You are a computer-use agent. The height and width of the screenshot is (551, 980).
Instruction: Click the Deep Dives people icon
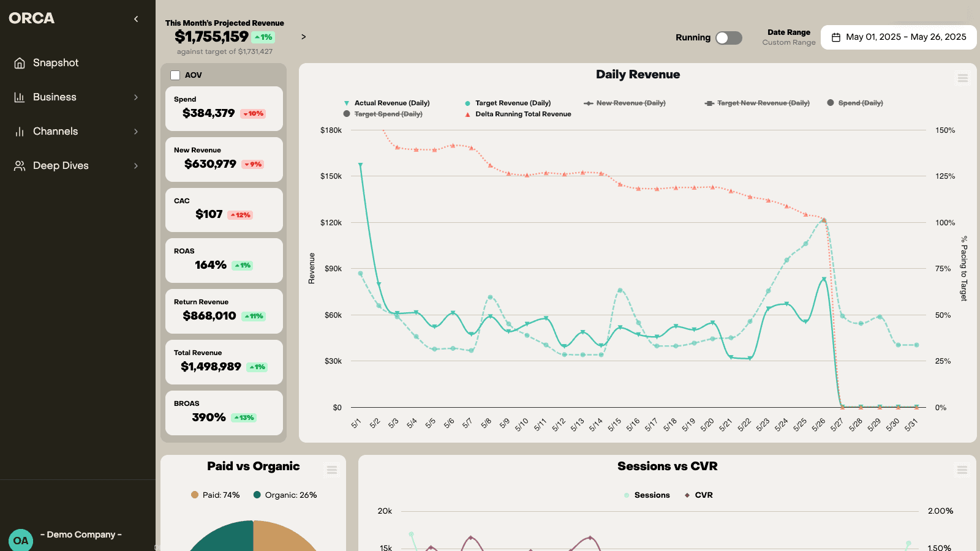coord(19,165)
